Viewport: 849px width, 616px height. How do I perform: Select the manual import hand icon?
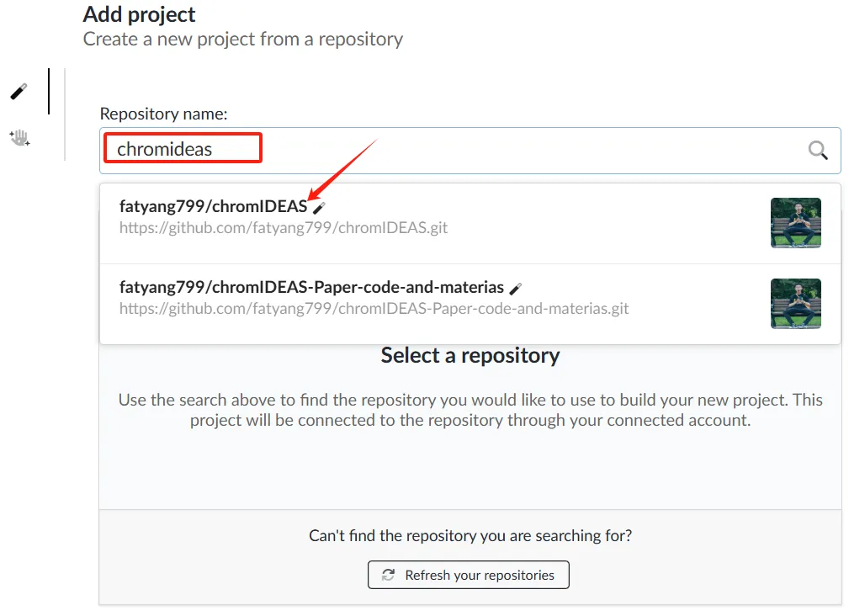(19, 138)
